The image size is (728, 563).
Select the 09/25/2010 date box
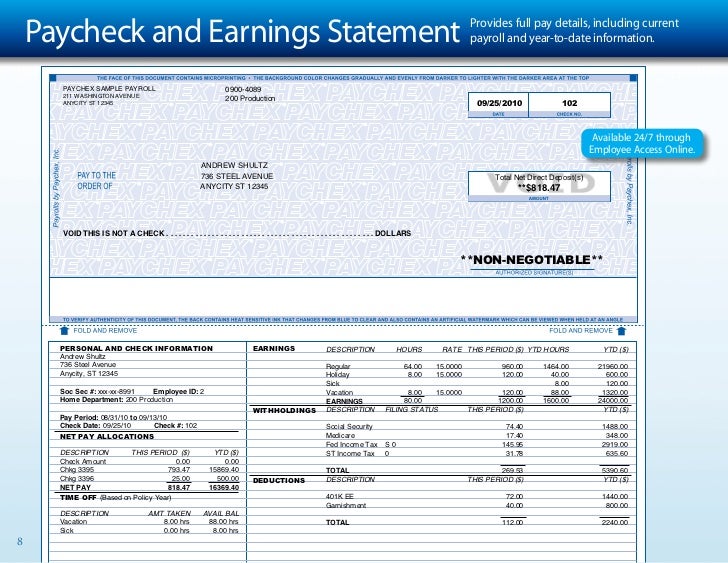pyautogui.click(x=499, y=104)
